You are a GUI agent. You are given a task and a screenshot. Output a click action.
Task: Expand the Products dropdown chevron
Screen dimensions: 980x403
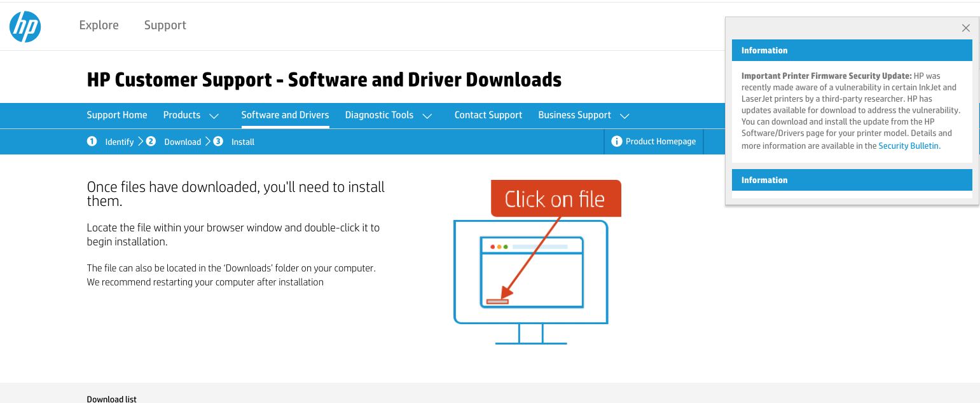coord(214,116)
